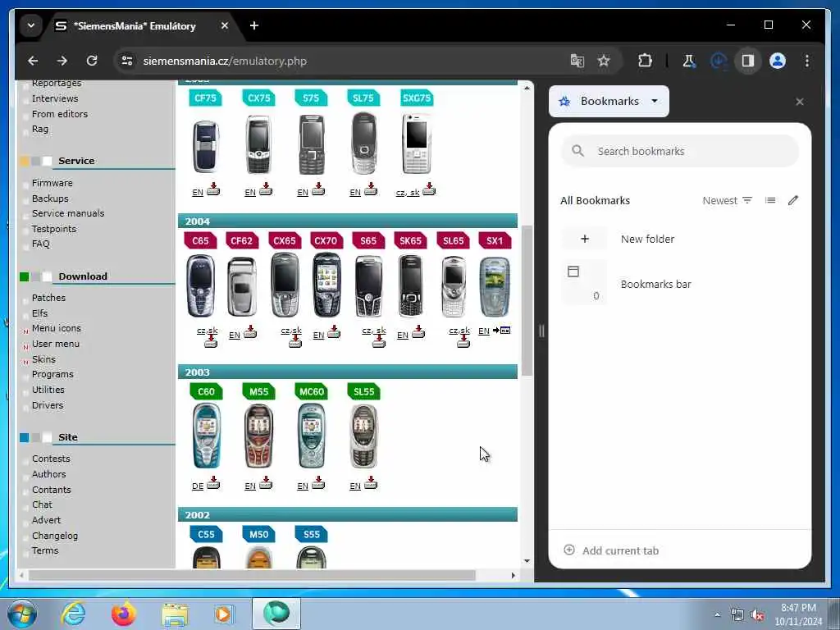Open Chrome Labs flask icon
The height and width of the screenshot is (630, 840).
coord(688,61)
